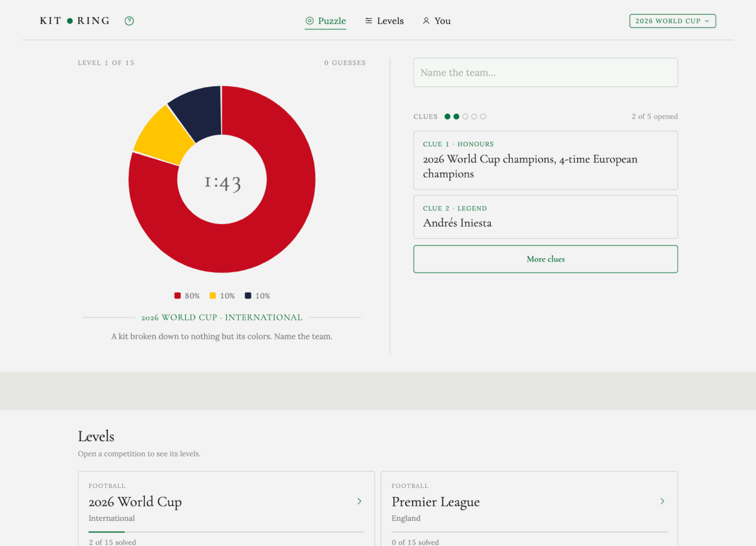Click the yellow 10% legend swatch

tap(213, 295)
